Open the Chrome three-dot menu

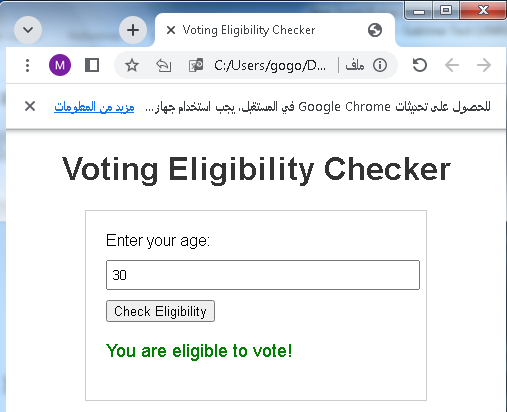coord(28,65)
